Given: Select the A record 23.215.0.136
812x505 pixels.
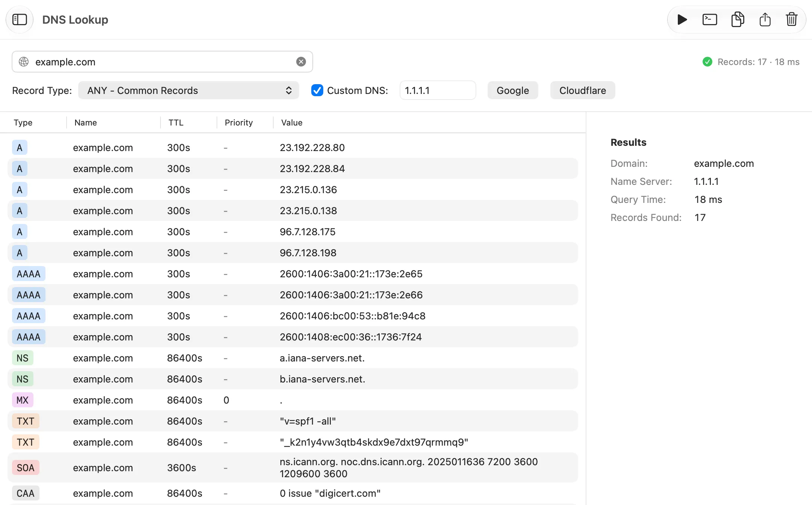Looking at the screenshot, I should coord(293,190).
